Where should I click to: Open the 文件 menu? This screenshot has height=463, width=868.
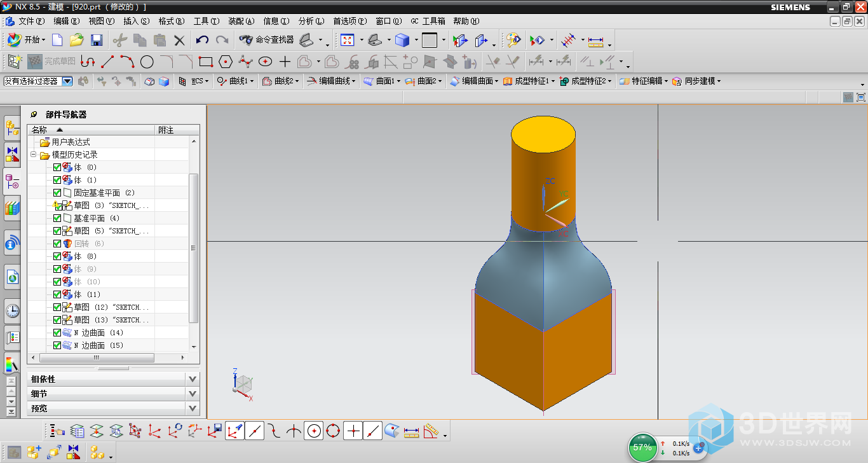click(x=31, y=21)
